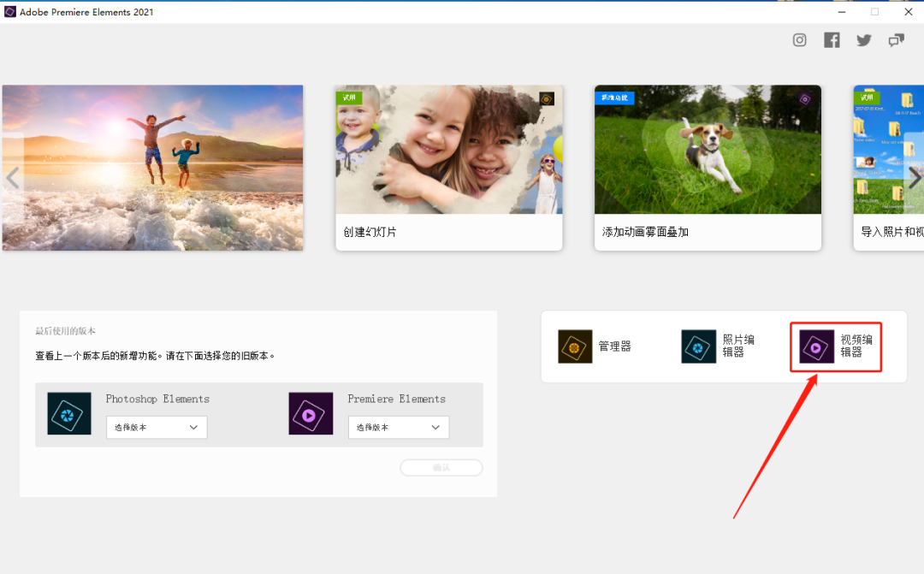Open the Twitter social icon
This screenshot has width=924, height=574.
[864, 40]
